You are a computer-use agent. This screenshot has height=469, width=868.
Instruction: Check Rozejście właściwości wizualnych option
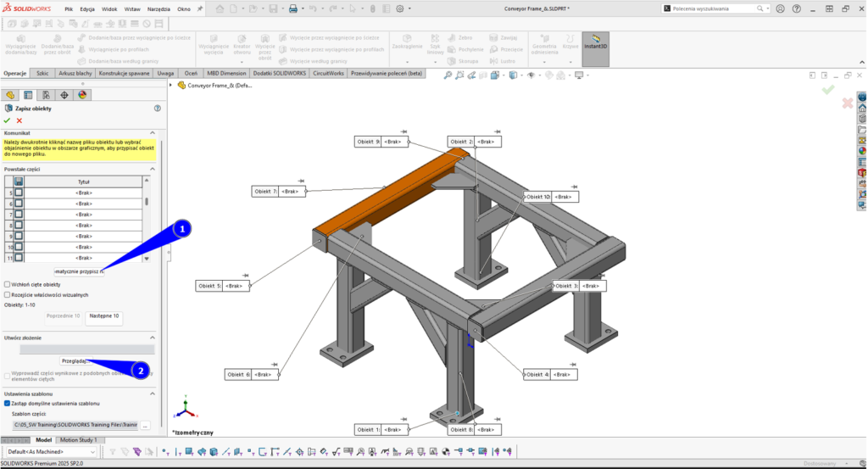coord(8,294)
